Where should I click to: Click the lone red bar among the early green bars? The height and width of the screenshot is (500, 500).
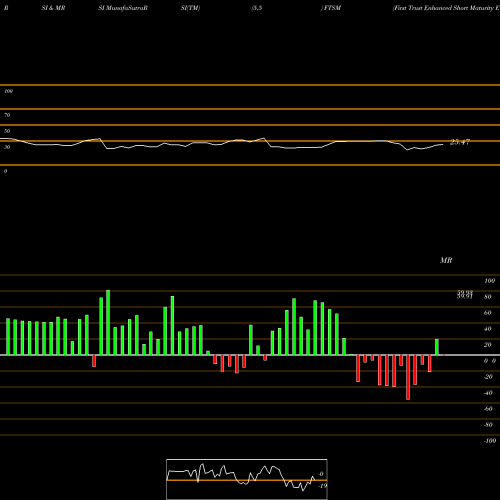(94, 361)
